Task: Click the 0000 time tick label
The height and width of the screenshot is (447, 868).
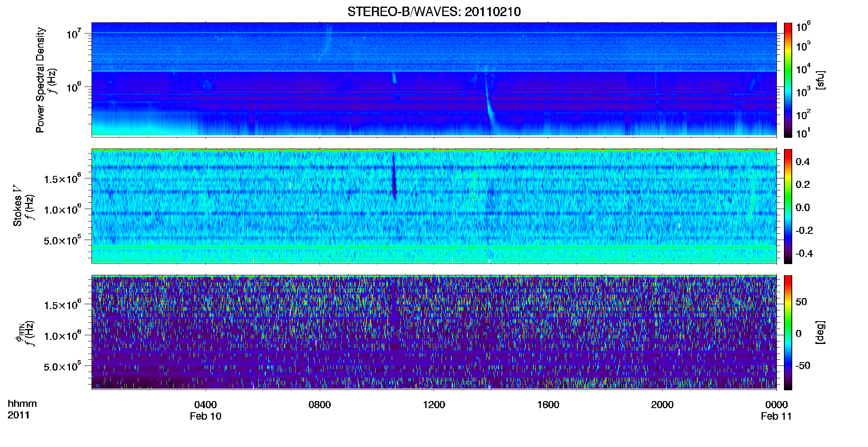Action: 776,404
